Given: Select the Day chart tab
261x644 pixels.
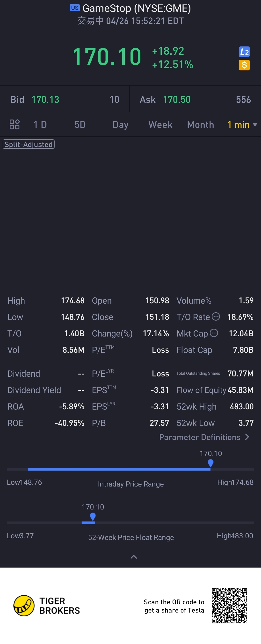Looking at the screenshot, I should (121, 125).
